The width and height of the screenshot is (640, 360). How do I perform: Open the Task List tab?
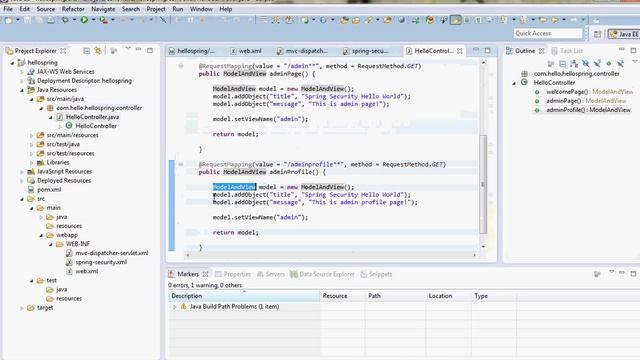click(567, 51)
